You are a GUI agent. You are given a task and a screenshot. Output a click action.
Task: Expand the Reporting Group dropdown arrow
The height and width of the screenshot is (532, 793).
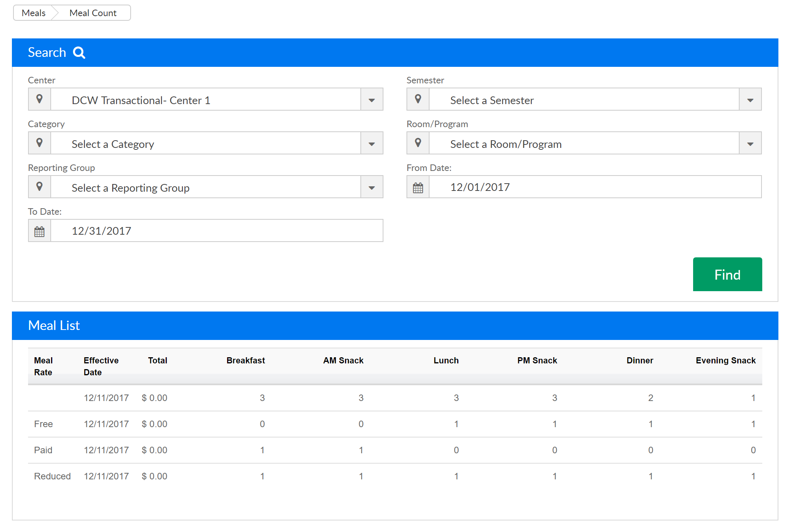tap(372, 187)
